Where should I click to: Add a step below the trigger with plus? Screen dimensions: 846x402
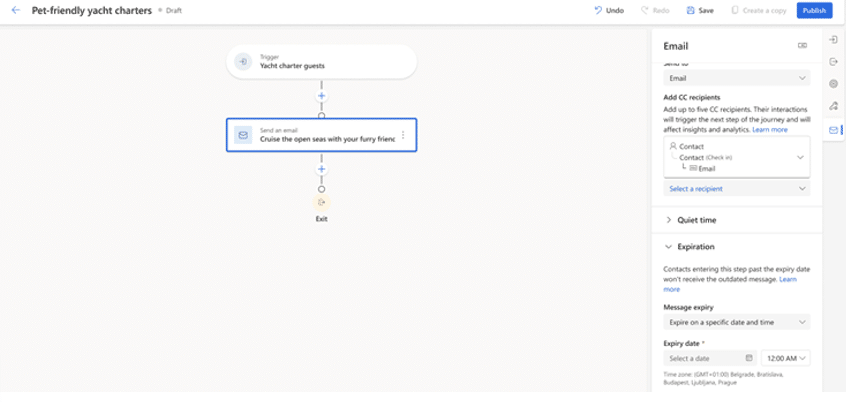pyautogui.click(x=321, y=97)
